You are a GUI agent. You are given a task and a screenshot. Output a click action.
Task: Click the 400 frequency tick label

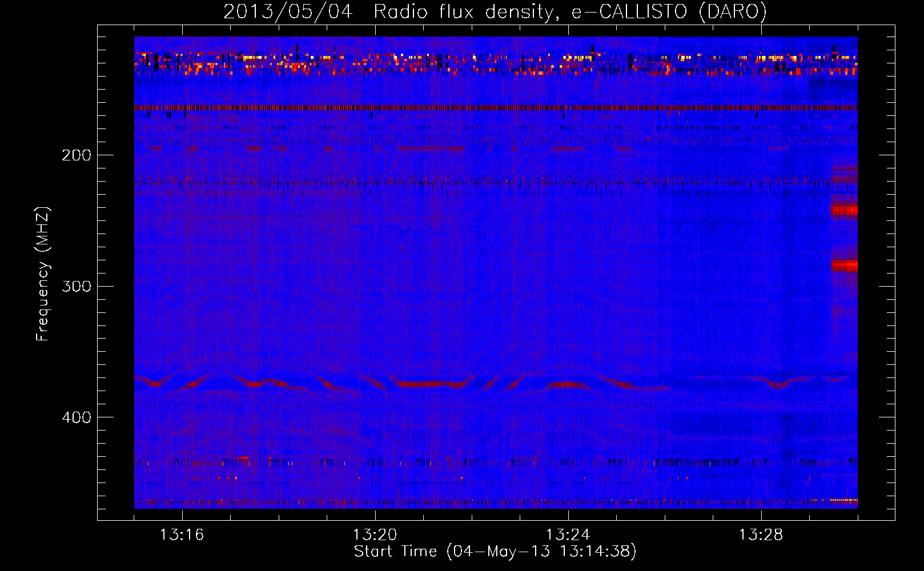tap(77, 417)
